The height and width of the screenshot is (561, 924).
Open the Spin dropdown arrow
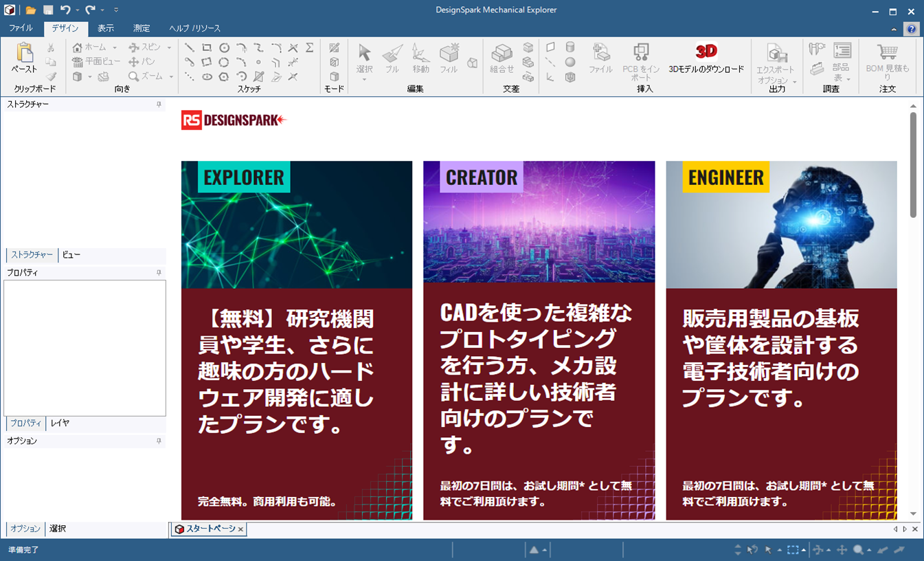click(x=169, y=47)
